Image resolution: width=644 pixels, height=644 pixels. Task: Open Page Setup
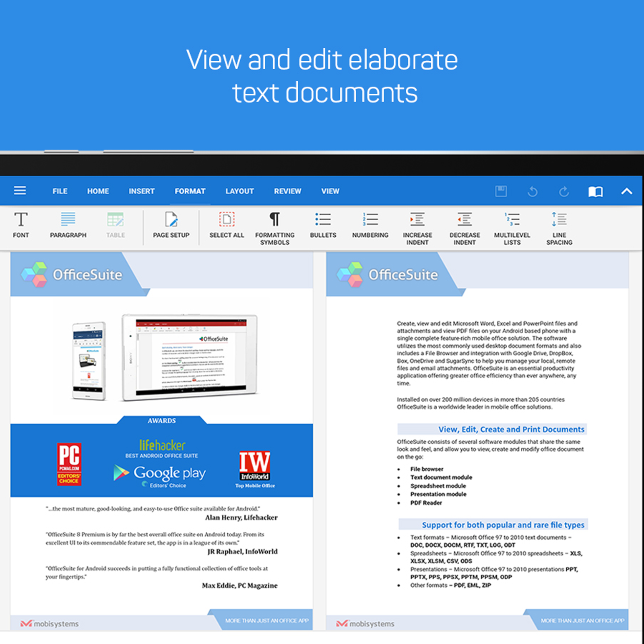point(171,225)
